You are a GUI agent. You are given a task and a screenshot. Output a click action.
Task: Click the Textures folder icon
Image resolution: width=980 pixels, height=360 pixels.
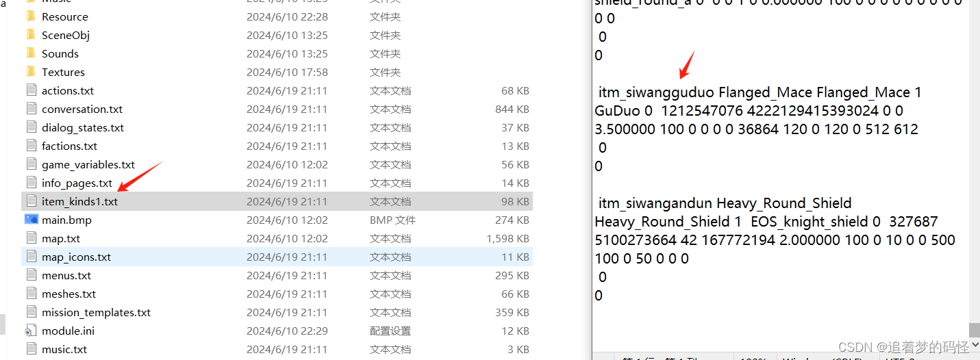pos(31,72)
